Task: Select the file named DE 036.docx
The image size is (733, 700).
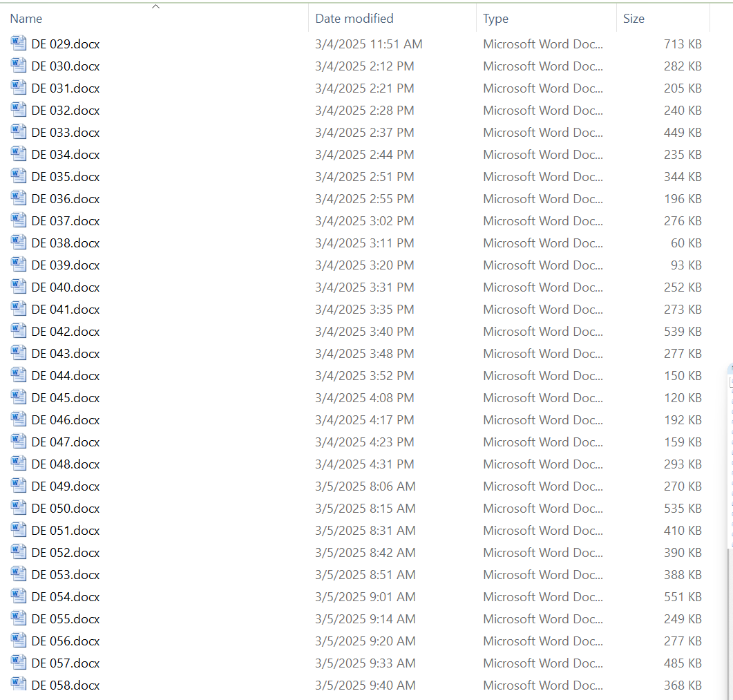Action: point(66,199)
